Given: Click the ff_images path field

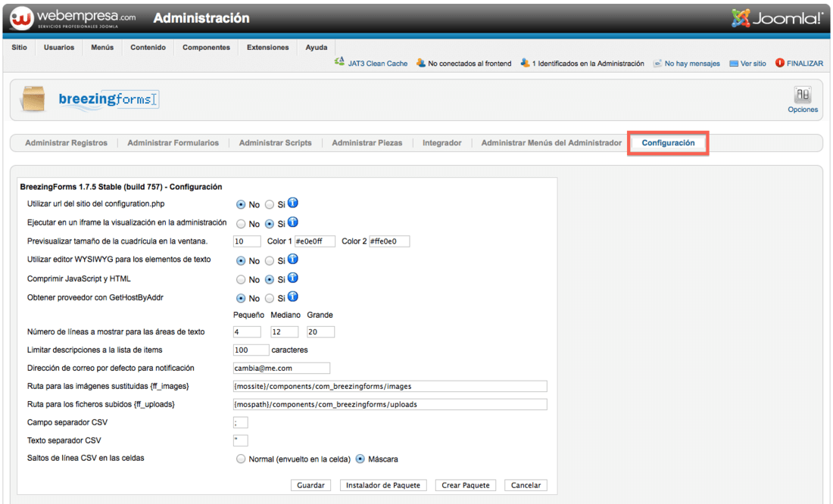Looking at the screenshot, I should point(390,386).
